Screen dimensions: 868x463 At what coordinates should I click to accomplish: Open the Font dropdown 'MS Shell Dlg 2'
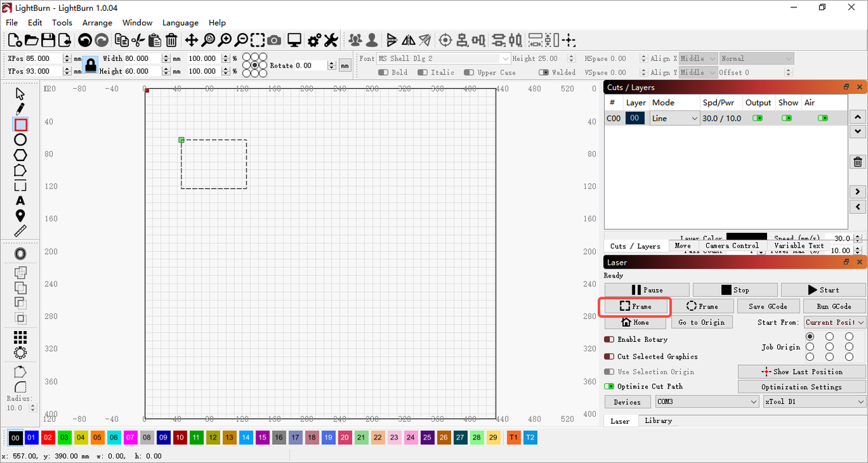coord(443,59)
